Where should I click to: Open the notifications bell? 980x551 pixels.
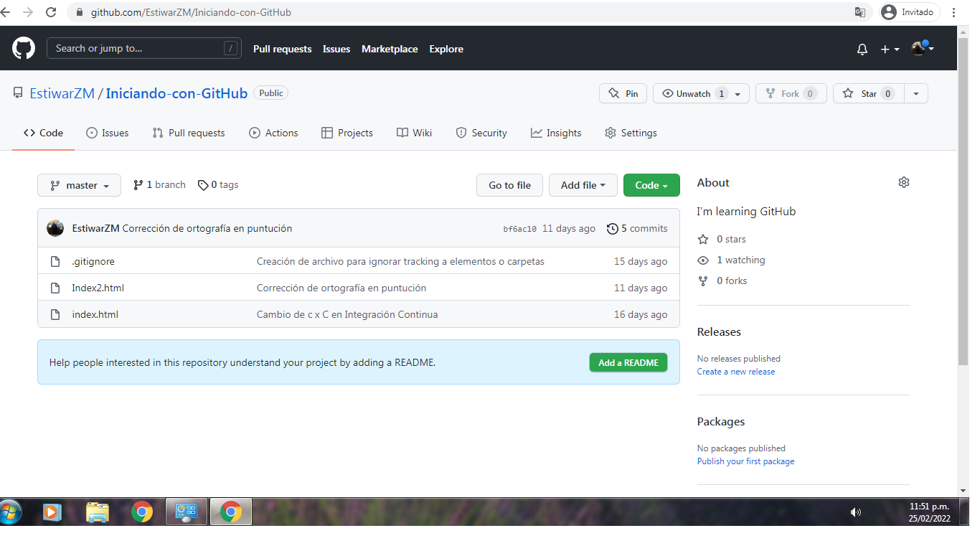click(x=862, y=50)
